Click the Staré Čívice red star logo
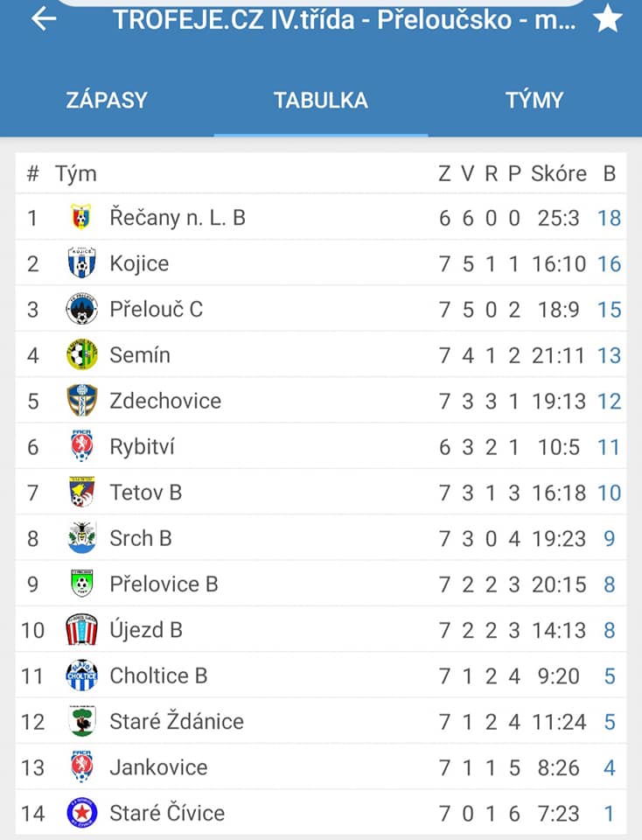The height and width of the screenshot is (840, 642). (x=81, y=813)
